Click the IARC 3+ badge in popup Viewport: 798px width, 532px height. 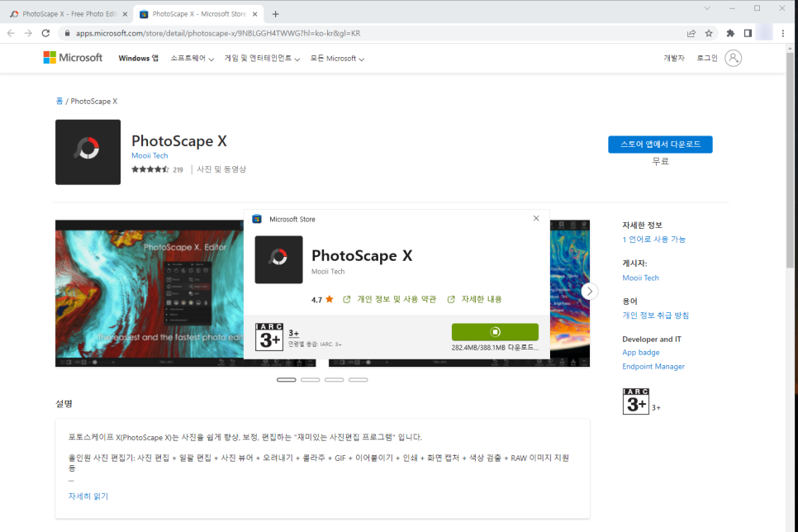point(269,337)
